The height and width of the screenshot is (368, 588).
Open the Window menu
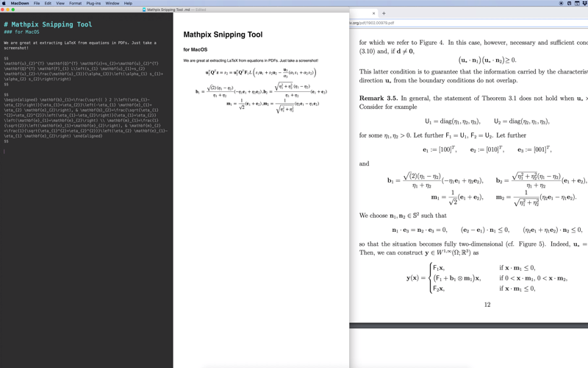[x=112, y=3]
